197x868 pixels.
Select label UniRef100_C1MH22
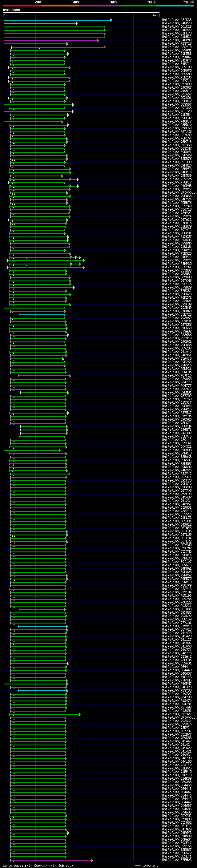(177, 37)
